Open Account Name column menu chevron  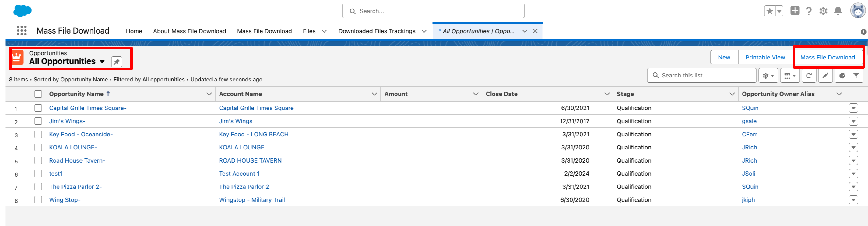[x=374, y=94]
